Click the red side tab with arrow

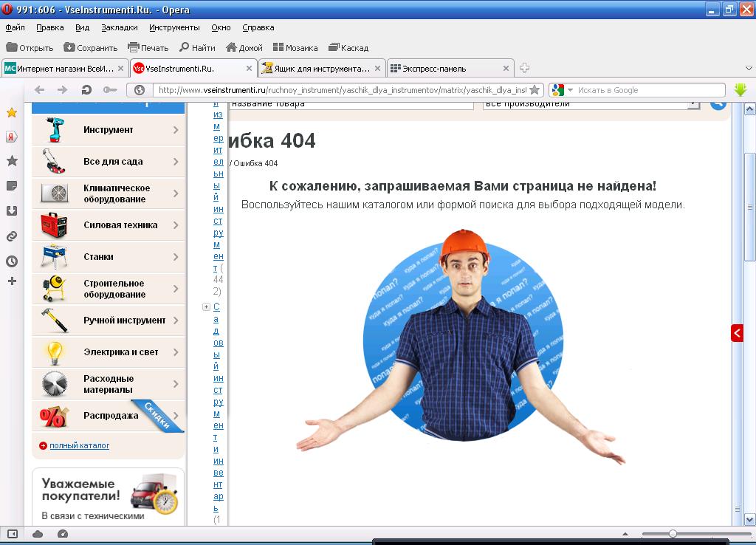[737, 333]
